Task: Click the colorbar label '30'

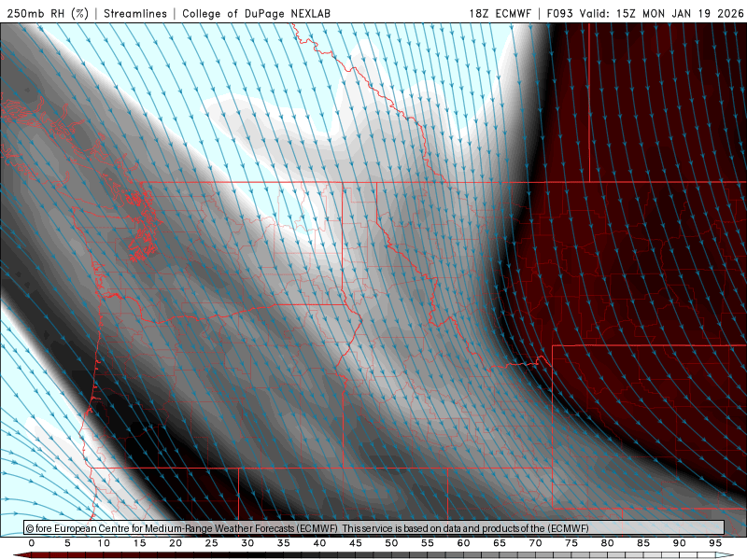Action: tap(247, 543)
